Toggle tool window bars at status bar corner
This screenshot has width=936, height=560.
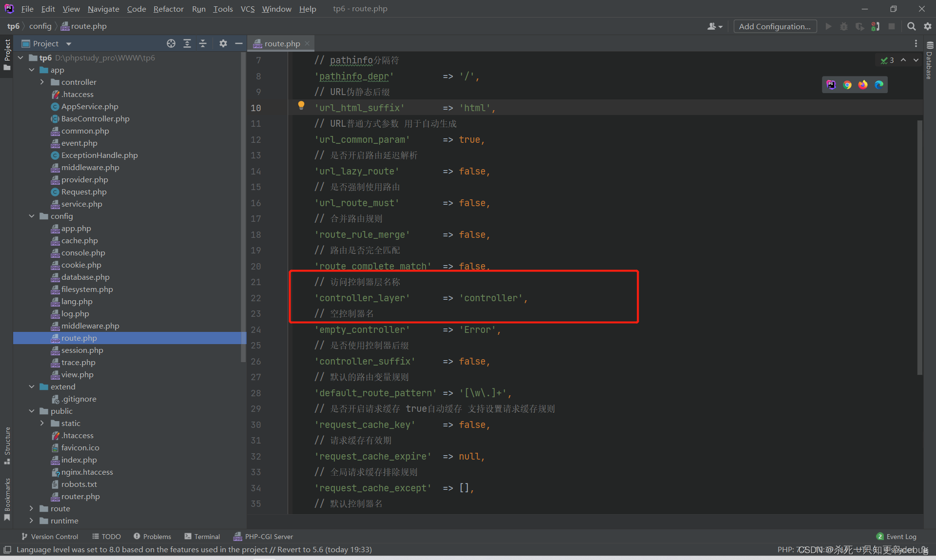pos(7,549)
